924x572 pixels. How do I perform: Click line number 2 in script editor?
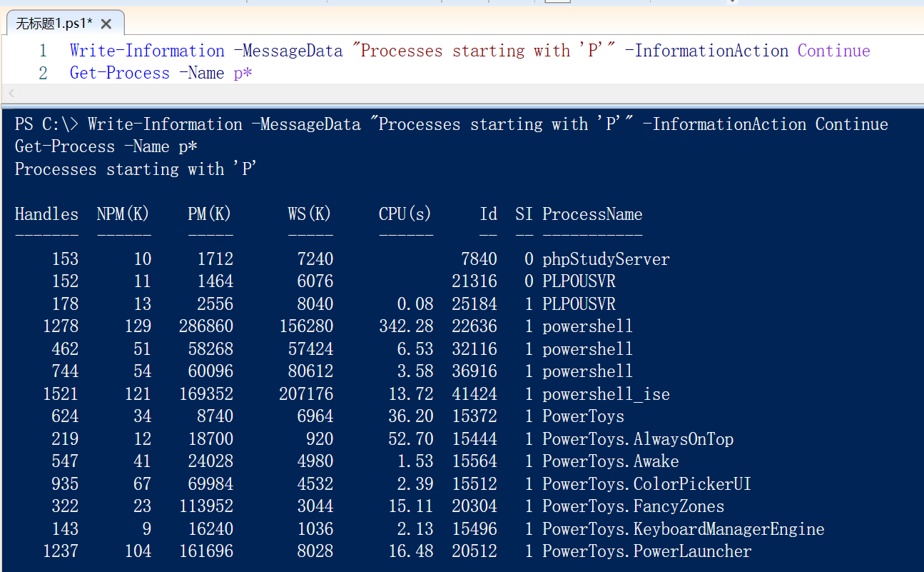pos(43,73)
